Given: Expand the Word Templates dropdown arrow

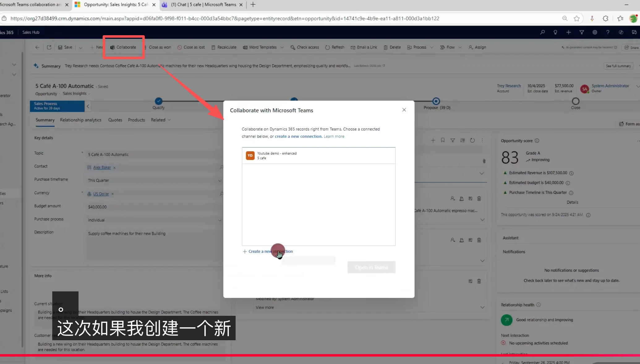Looking at the screenshot, I should (x=282, y=47).
